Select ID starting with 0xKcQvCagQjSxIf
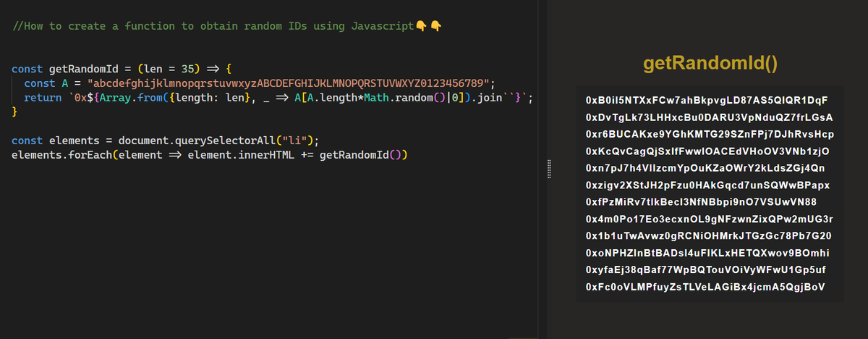 [x=707, y=151]
